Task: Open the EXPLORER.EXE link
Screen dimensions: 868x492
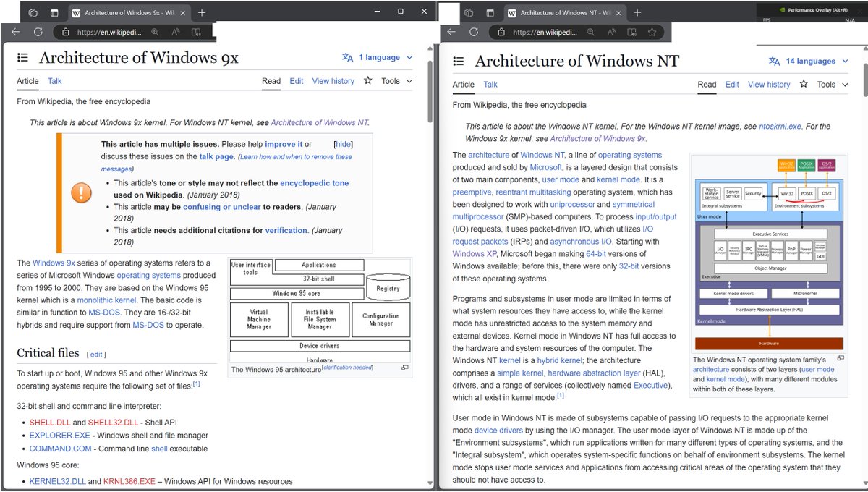Action: click(60, 436)
